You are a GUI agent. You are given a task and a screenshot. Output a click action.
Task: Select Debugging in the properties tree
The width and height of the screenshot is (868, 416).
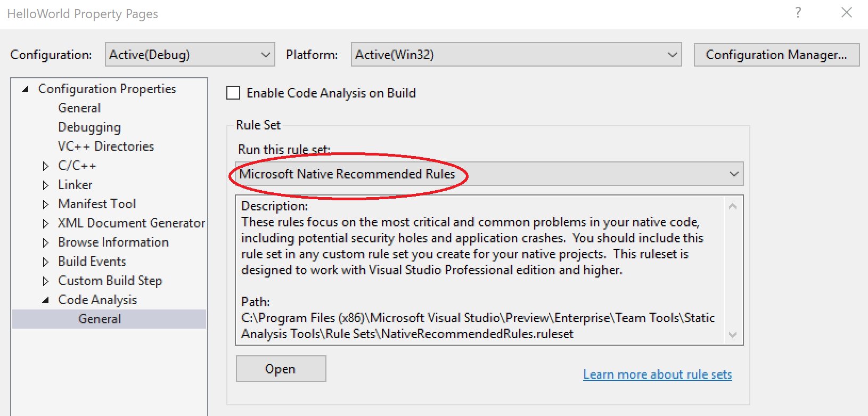point(89,127)
